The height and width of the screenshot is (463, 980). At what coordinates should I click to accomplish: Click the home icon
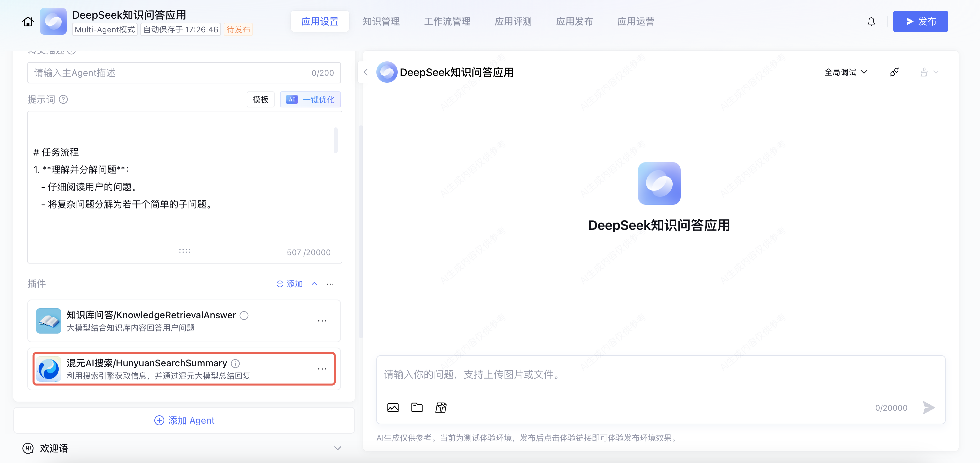[28, 22]
